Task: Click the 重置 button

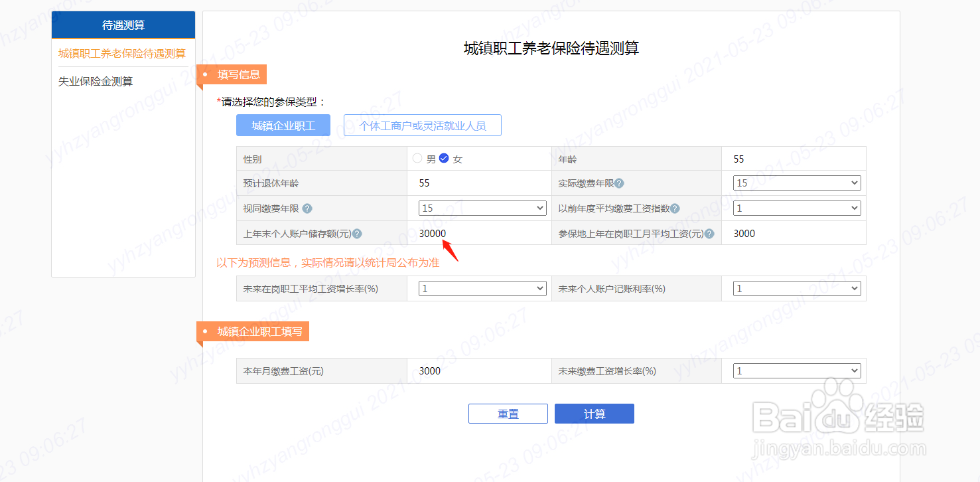Action: [x=508, y=414]
